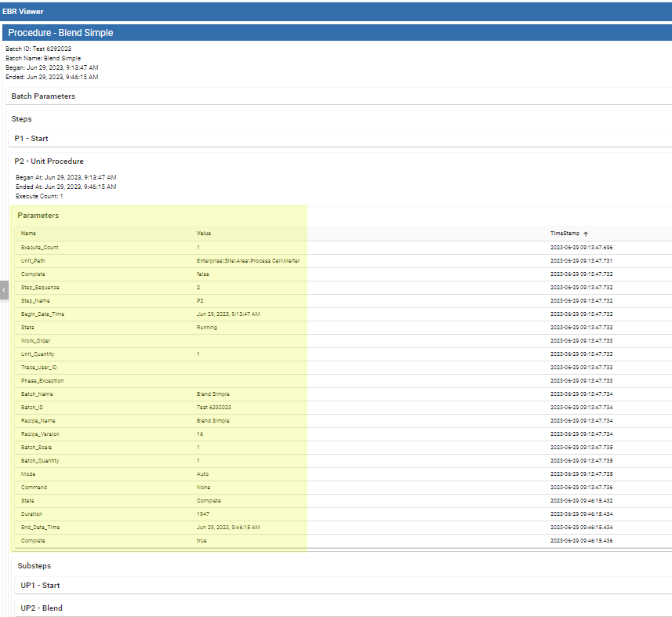Click the left side panel collapse arrow
The width and height of the screenshot is (672, 617).
pos(3,289)
